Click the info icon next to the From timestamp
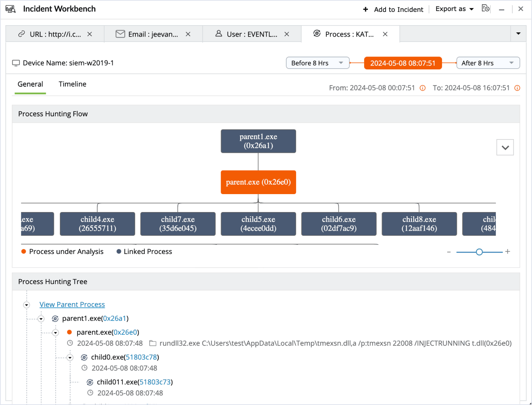The height and width of the screenshot is (405, 532). click(x=422, y=88)
